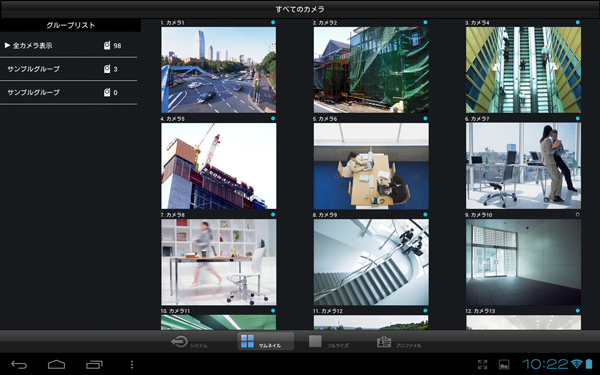Image resolution: width=600 pixels, height=375 pixels.
Task: Open the カメラ5 construction crane thumbnail
Action: coord(218,166)
